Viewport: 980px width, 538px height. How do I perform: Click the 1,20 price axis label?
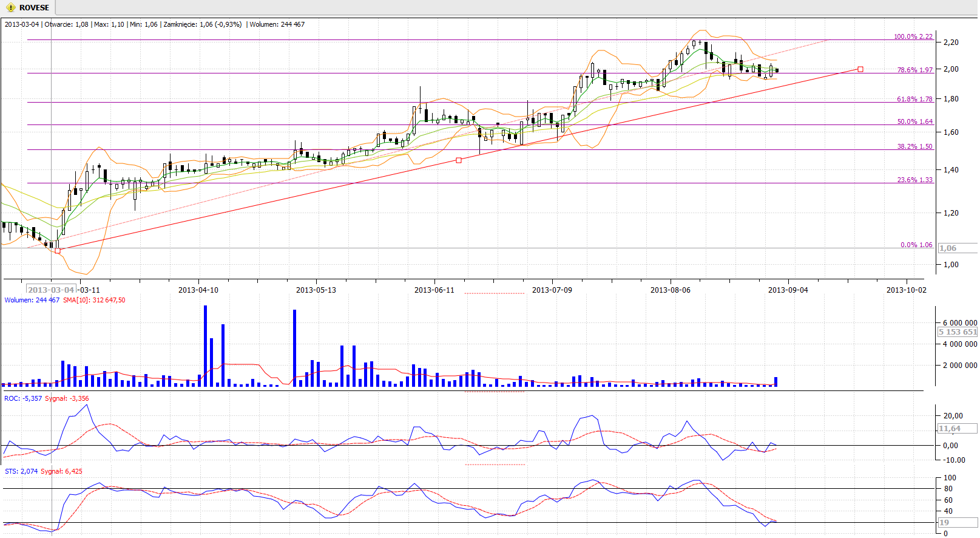point(951,213)
